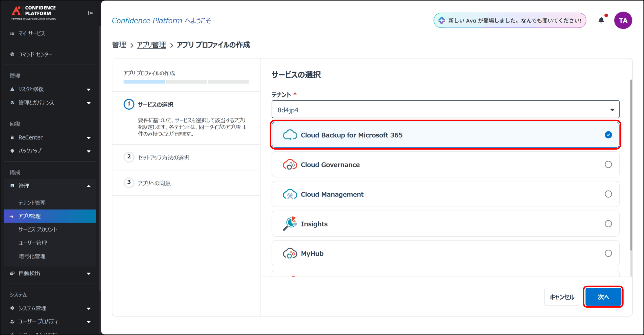Open the テナント dropdown showing 8d4jp4
Screen dimensions: 644x335
(x=445, y=110)
